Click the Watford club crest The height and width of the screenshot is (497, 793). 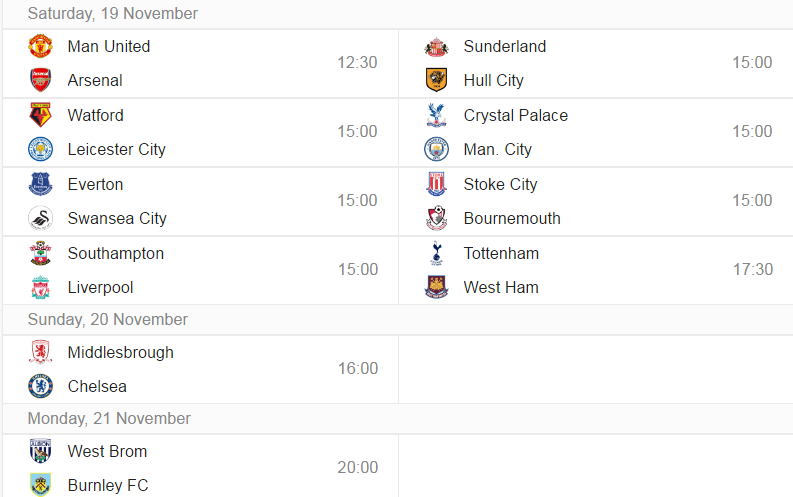coord(40,115)
